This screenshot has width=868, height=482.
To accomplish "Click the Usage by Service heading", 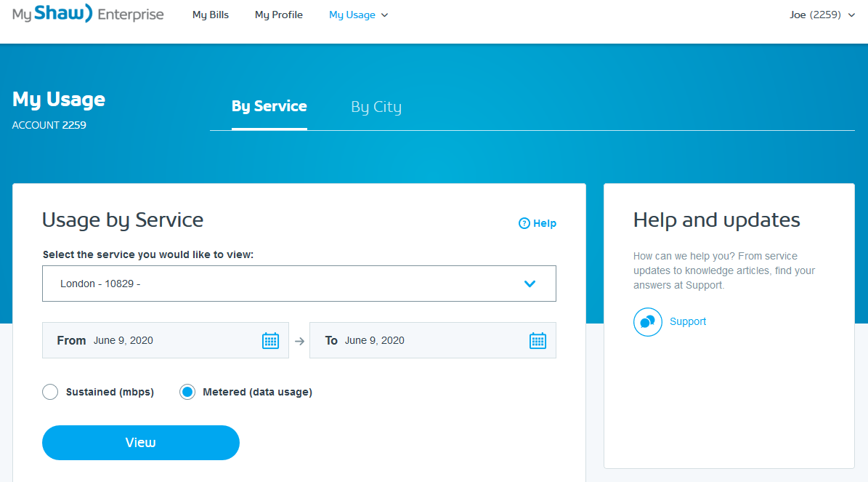I will click(123, 220).
